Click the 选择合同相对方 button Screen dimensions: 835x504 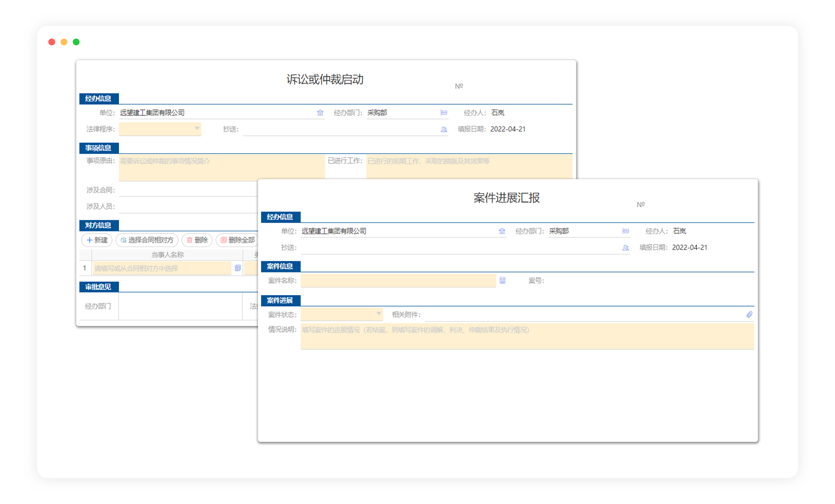[147, 240]
